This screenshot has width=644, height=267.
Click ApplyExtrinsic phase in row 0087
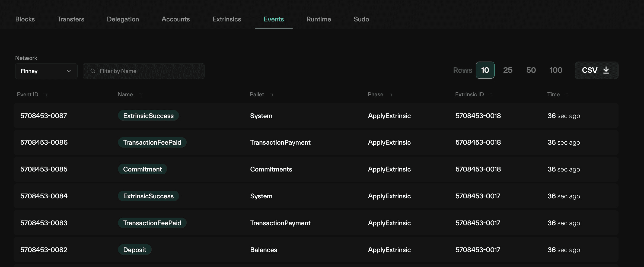389,116
